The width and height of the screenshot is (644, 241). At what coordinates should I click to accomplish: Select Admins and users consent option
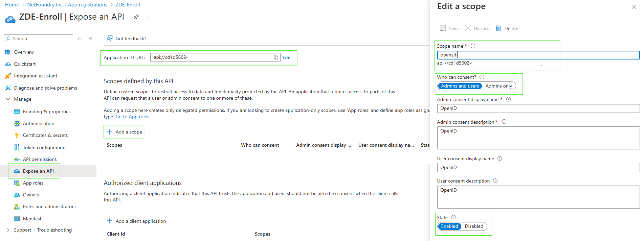pos(460,86)
